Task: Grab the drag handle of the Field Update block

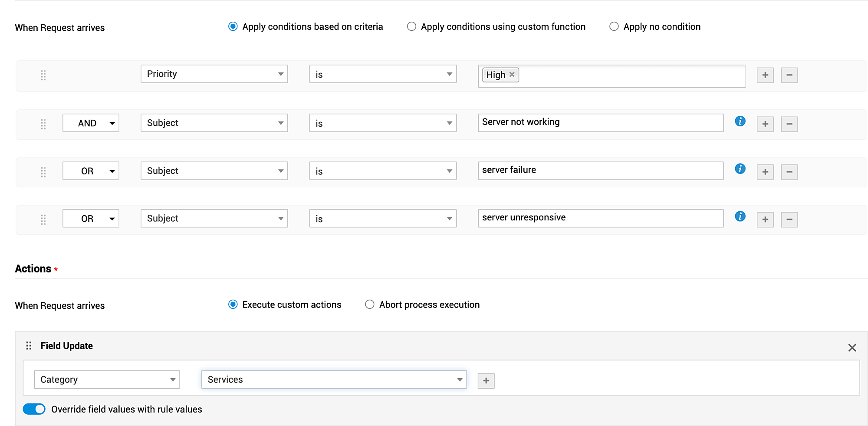Action: 29,346
